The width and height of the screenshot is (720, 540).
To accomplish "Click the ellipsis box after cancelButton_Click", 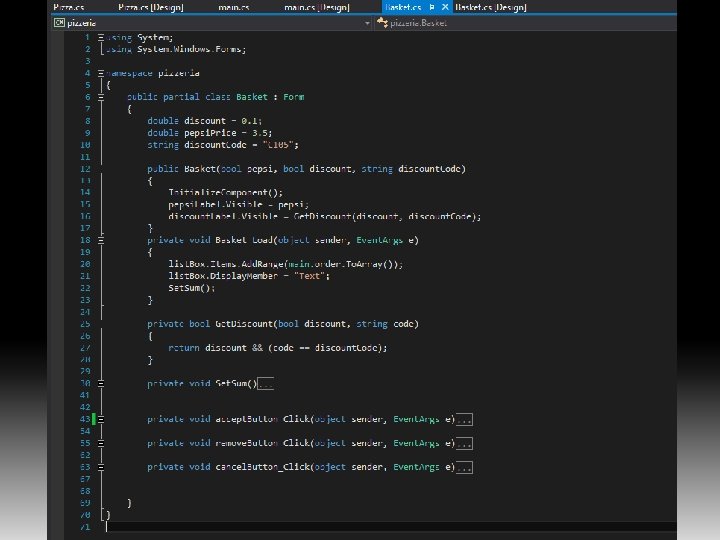I will coord(464,467).
